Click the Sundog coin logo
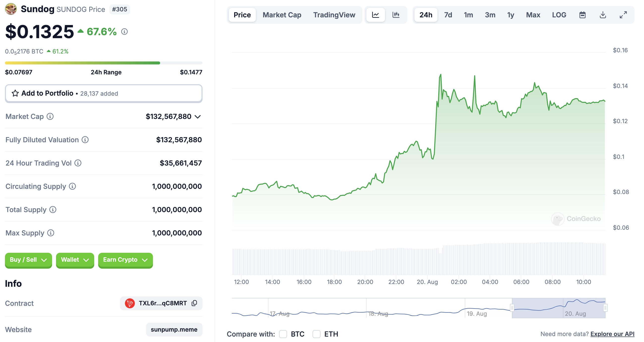This screenshot has width=644, height=342. [11, 9]
